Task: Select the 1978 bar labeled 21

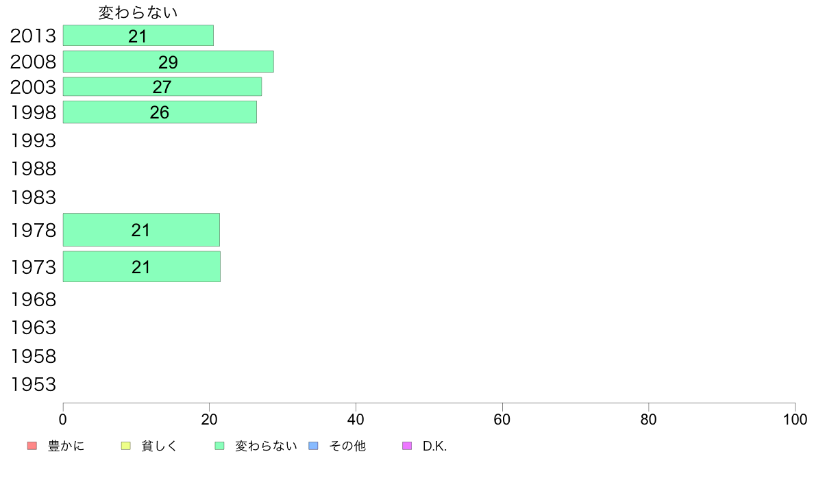Action: click(x=141, y=230)
